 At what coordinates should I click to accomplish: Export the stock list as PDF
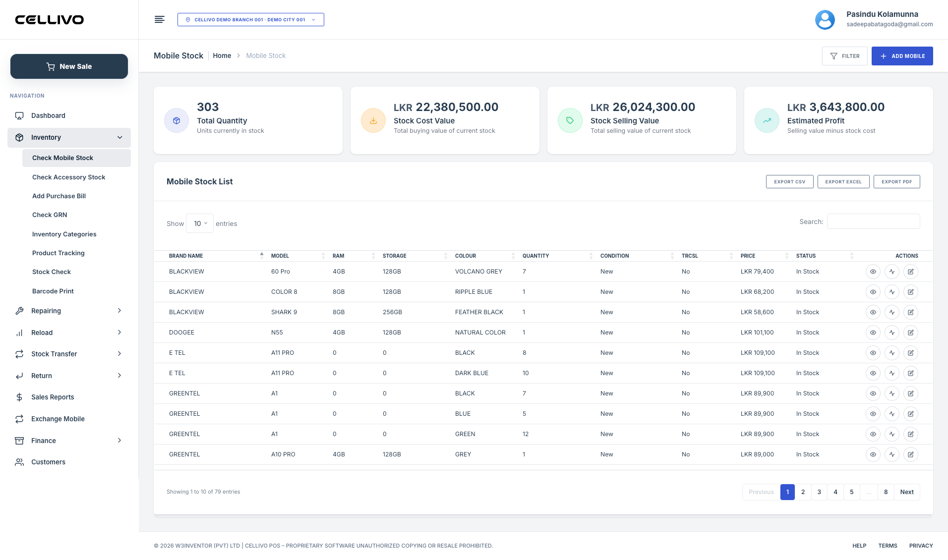896,182
